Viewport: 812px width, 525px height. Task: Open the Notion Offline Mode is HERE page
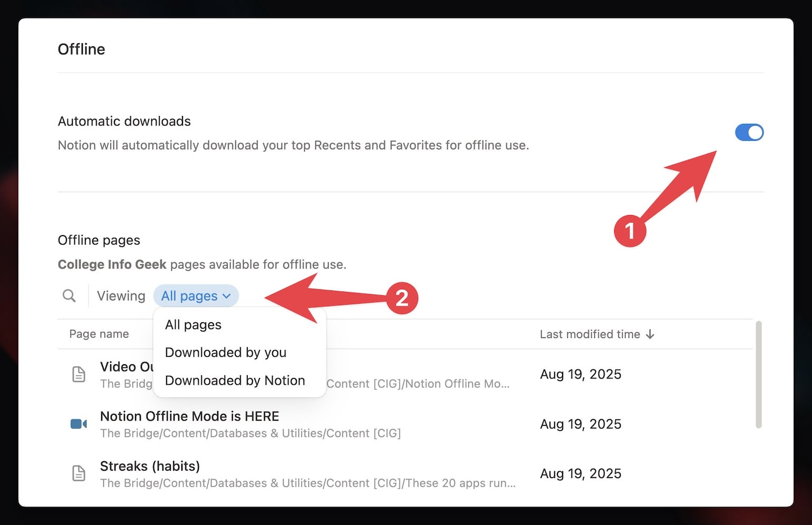pos(189,416)
